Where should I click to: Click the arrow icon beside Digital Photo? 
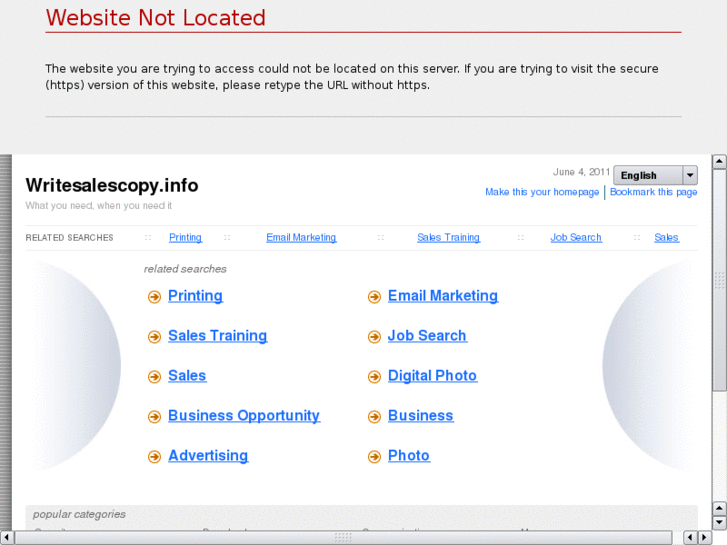374,377
